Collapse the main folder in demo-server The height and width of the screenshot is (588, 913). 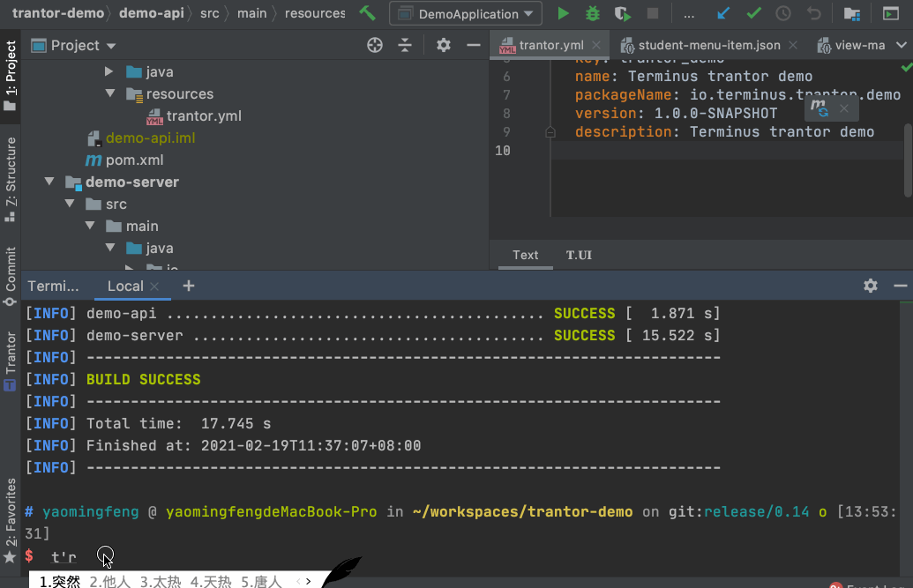pos(90,226)
